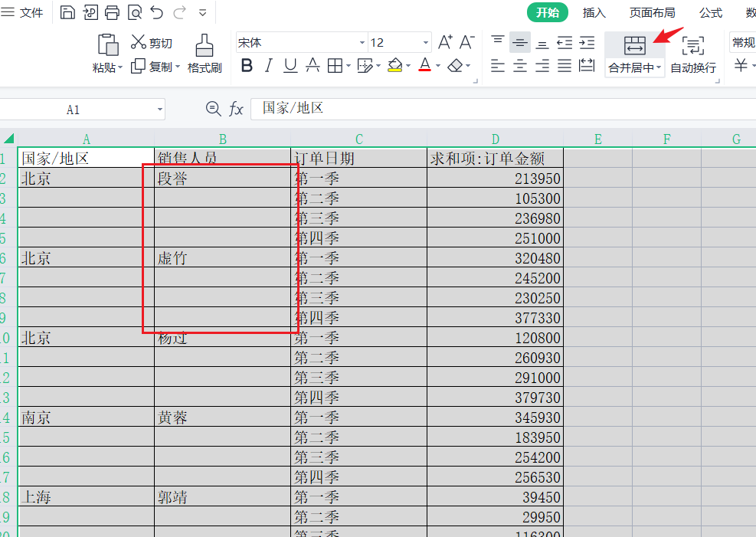The image size is (756, 537).
Task: Toggle Bold formatting
Action: 247,66
